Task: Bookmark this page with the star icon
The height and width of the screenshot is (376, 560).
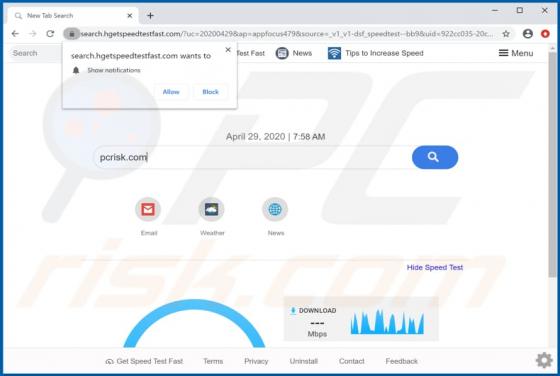Action: (506, 34)
